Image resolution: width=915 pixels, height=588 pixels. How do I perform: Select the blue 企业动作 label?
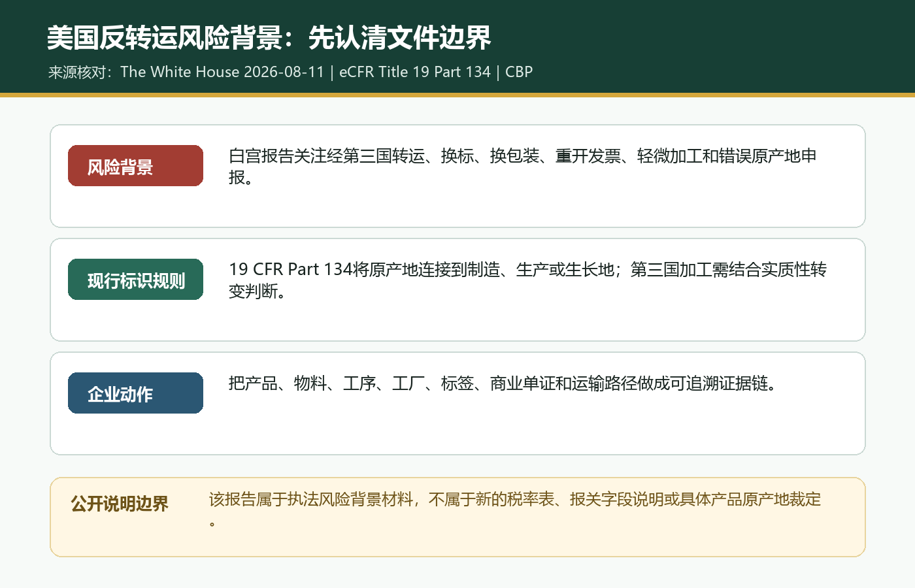click(x=135, y=393)
